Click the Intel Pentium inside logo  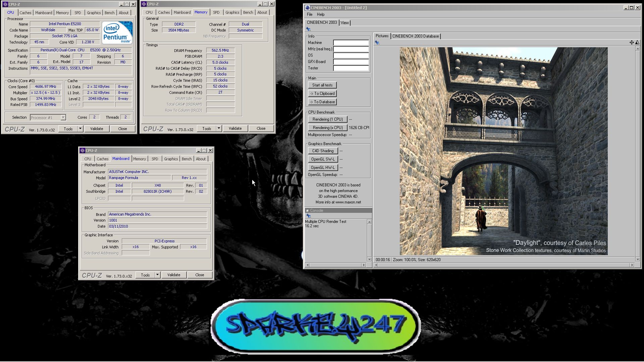(x=117, y=33)
